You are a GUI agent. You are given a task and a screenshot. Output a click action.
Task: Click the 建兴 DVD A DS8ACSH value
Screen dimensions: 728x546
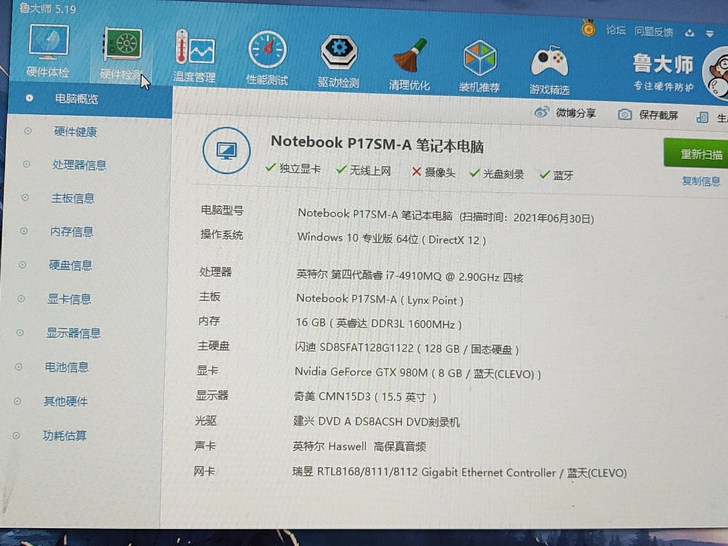click(x=376, y=422)
